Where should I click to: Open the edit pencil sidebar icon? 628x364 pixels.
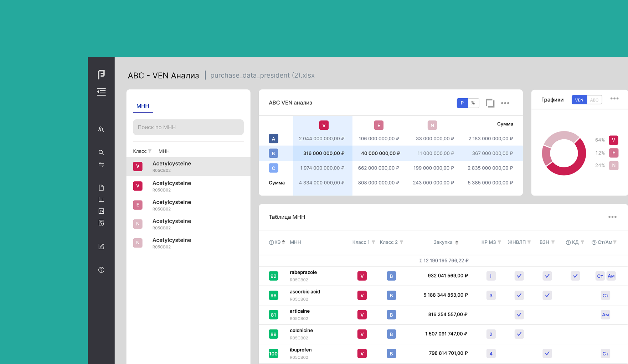tap(101, 246)
